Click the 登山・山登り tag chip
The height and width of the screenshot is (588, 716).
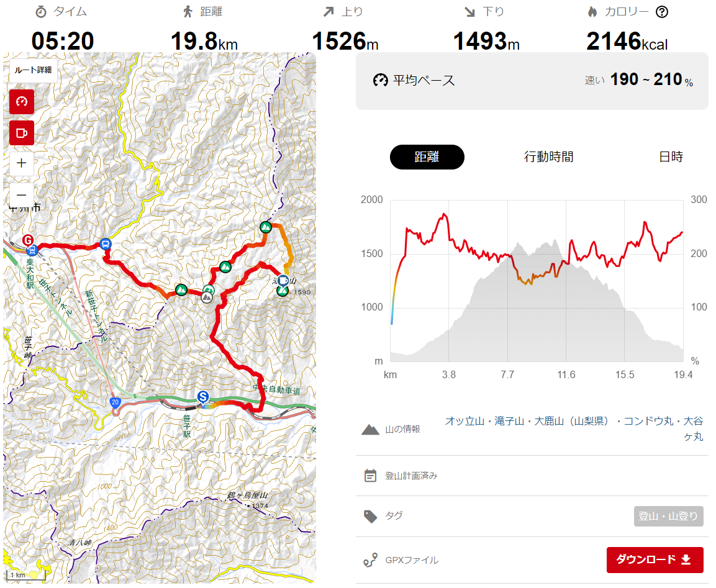(668, 517)
